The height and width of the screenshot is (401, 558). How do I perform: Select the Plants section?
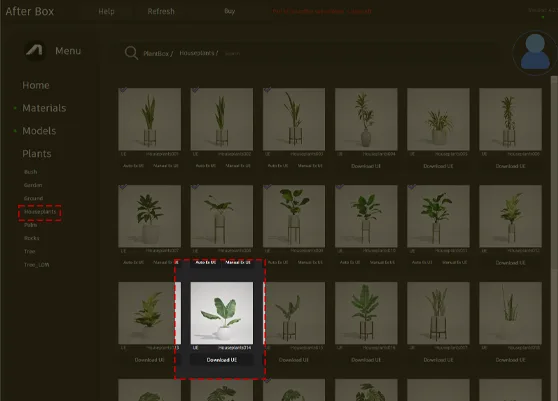click(x=37, y=154)
